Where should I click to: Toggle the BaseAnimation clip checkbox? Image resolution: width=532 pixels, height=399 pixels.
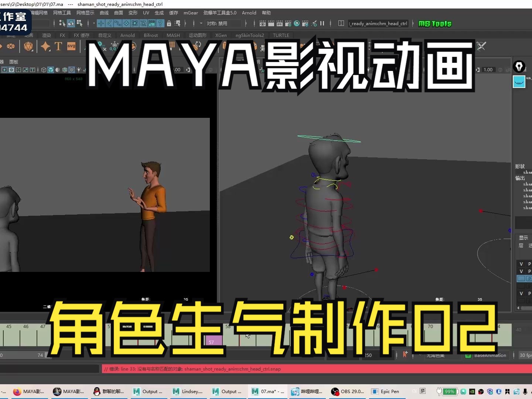tap(468, 355)
